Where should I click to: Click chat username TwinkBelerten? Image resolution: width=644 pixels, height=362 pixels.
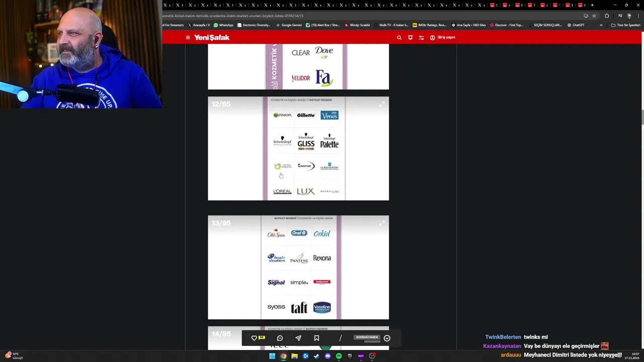(503, 337)
